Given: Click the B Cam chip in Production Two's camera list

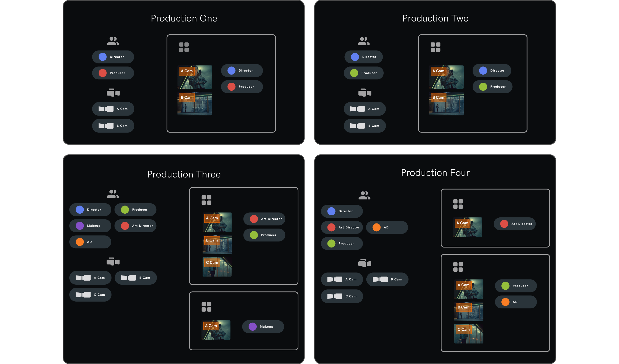Looking at the screenshot, I should 365,126.
